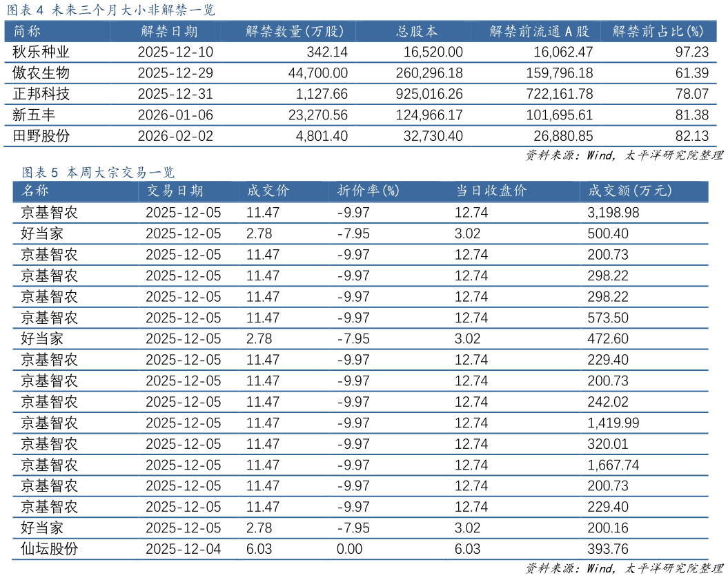728x578 pixels.
Task: Click the table title 图表 4 未来三个月大小非解禁一览
Action: [111, 10]
